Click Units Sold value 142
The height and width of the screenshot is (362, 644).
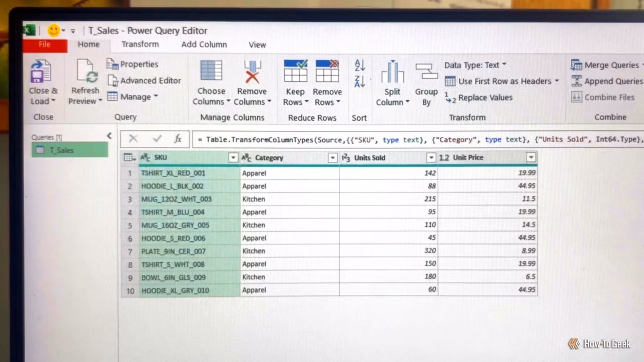(x=388, y=173)
